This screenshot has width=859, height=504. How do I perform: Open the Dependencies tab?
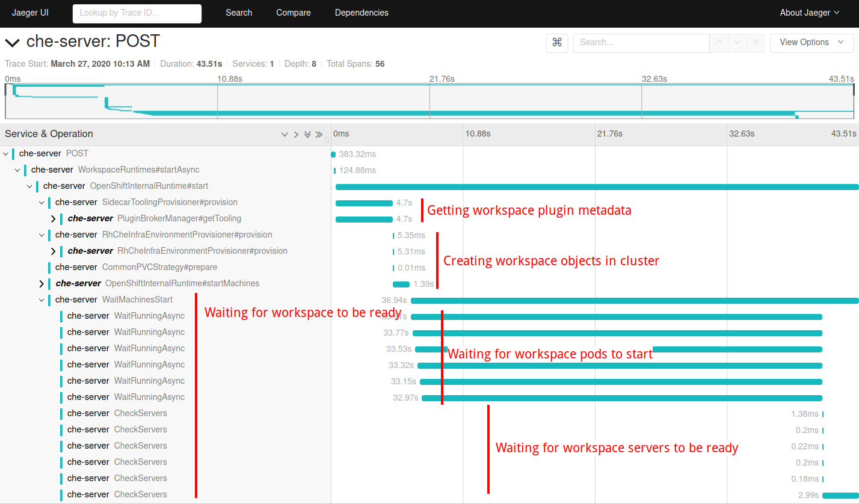point(362,13)
